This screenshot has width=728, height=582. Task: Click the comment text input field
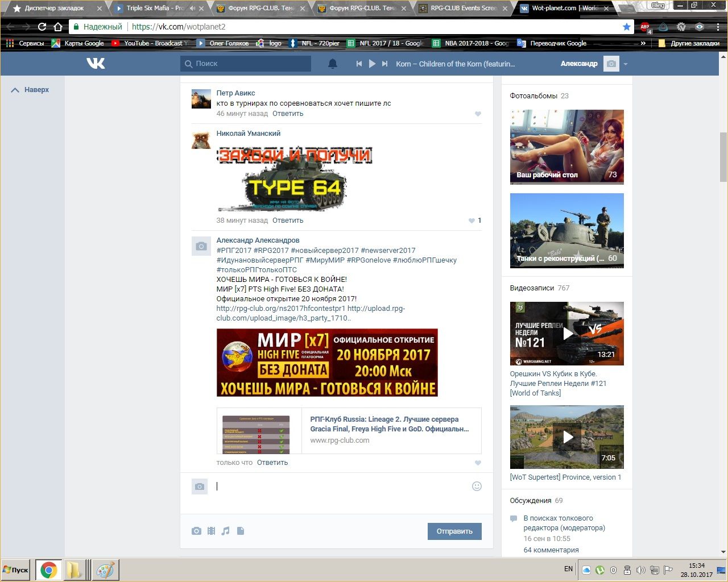click(341, 487)
